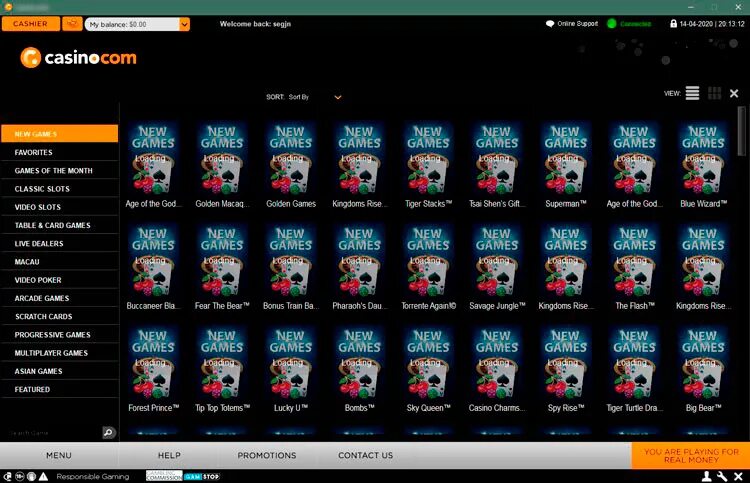Launch Tsai Shen's Gift game
Viewport: 750px width, 483px height.
coord(497,159)
